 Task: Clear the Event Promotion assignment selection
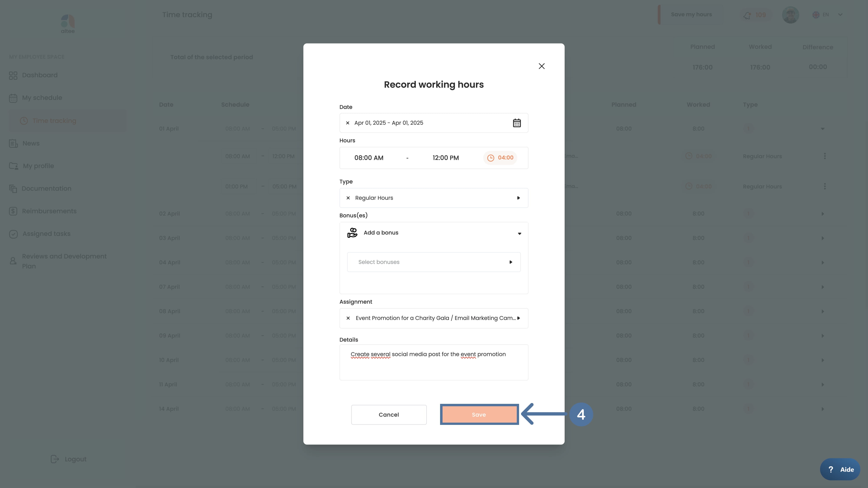[x=348, y=318]
